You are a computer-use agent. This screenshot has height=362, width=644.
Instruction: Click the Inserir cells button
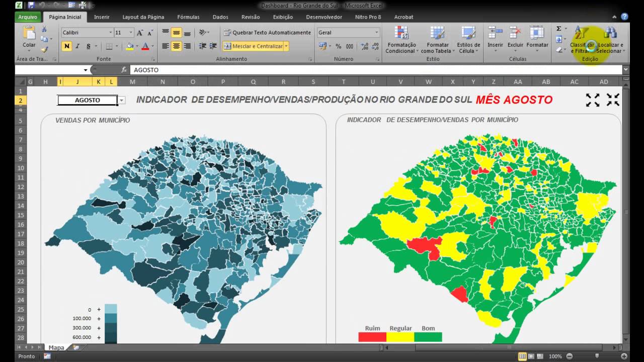point(495,40)
